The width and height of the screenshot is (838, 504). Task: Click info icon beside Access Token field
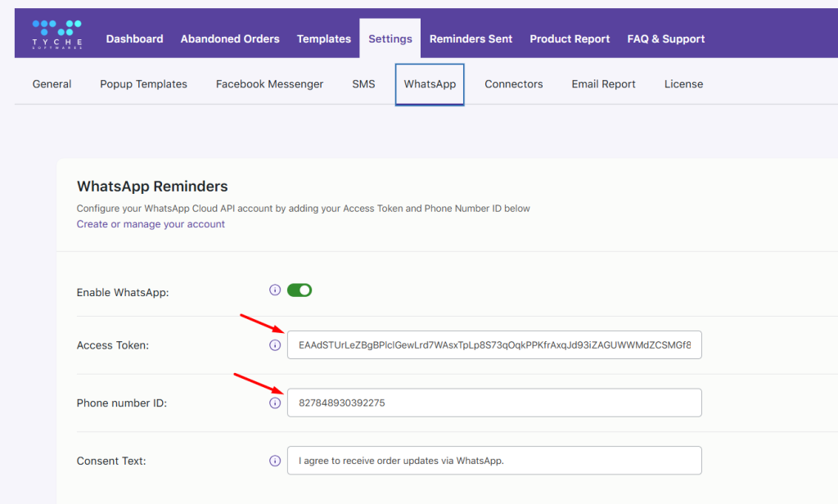[275, 345]
